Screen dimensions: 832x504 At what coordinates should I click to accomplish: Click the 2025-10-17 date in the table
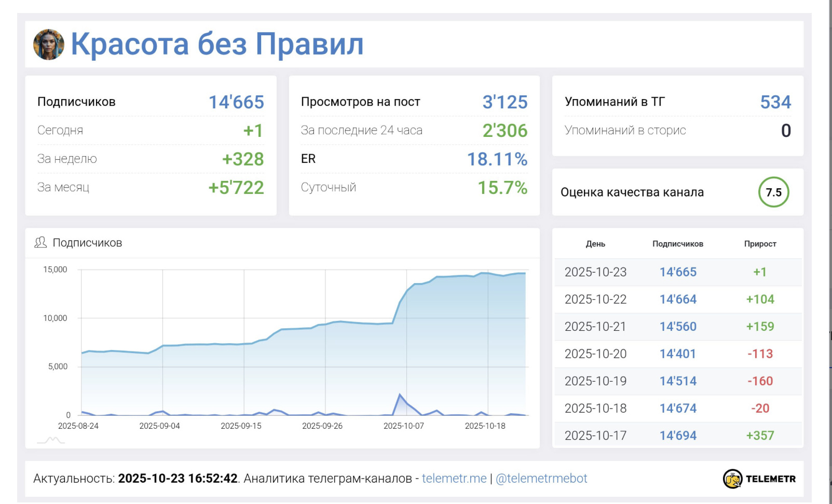(x=595, y=436)
